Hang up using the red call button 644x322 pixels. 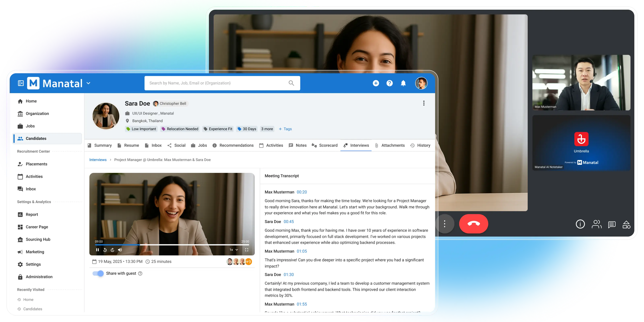click(474, 224)
